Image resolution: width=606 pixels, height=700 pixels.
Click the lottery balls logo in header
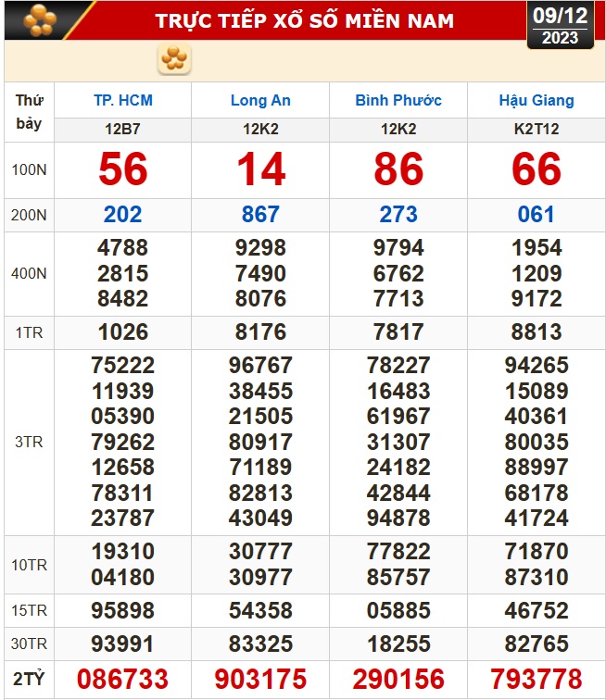(40, 20)
